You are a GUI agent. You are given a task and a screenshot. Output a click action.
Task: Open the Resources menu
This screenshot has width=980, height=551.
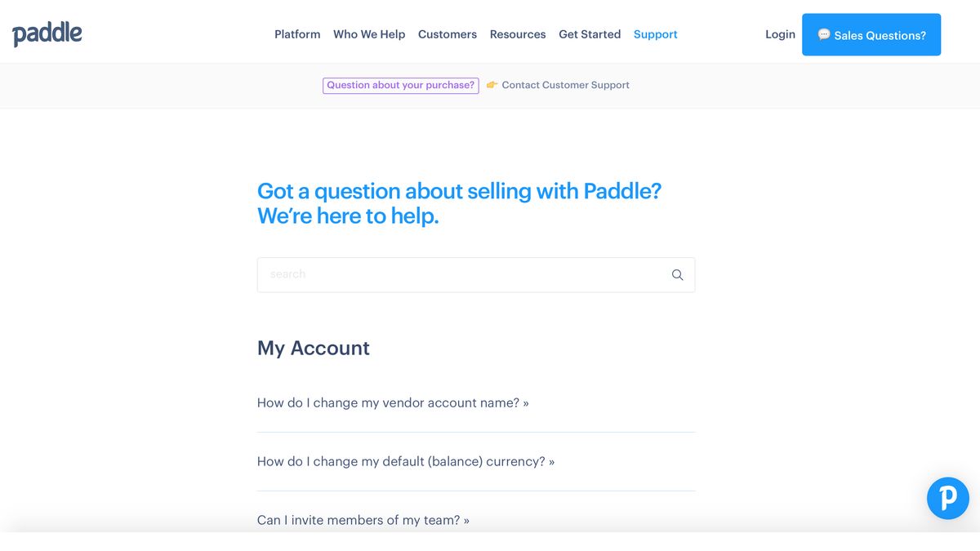coord(517,34)
